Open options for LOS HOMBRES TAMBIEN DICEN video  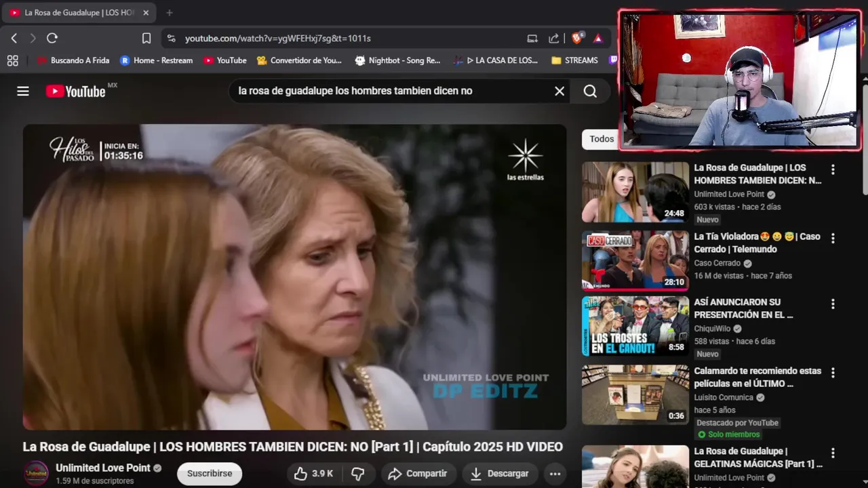point(833,169)
